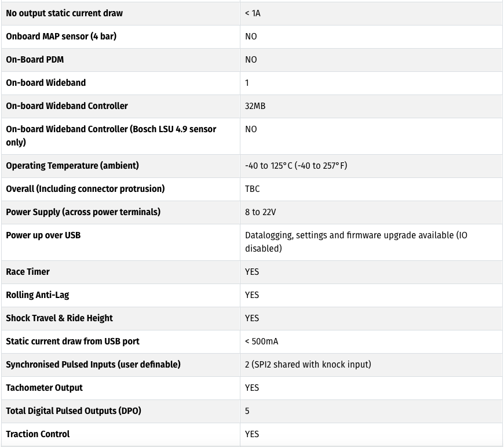Select the 'Tachometer Output' row label
Viewport: 504px width, 447px height.
tap(44, 388)
